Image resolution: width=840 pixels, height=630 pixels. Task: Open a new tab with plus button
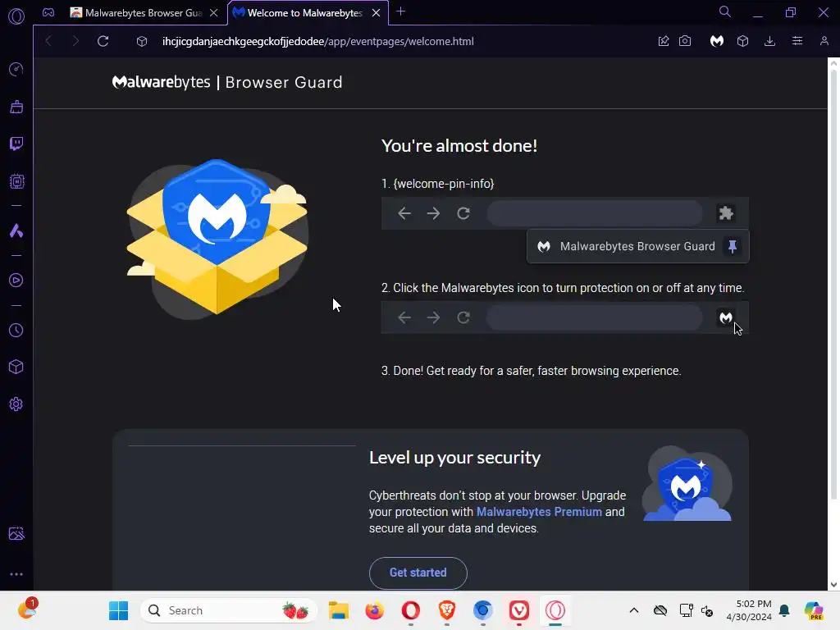click(400, 11)
